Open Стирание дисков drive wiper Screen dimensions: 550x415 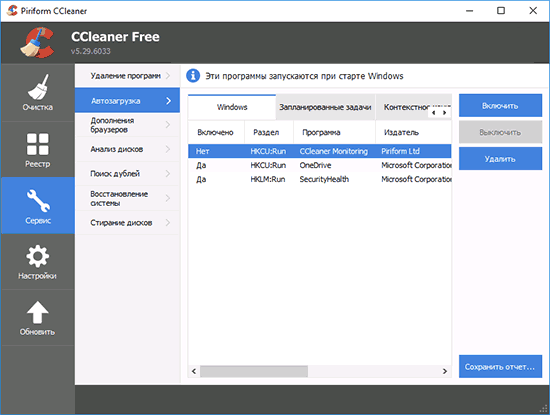[128, 223]
